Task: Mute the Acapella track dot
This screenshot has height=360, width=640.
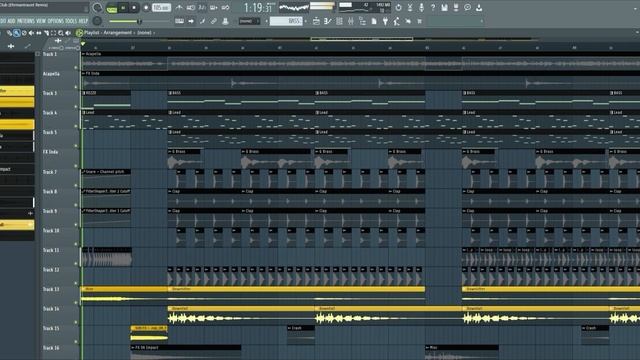Action: coord(76,87)
